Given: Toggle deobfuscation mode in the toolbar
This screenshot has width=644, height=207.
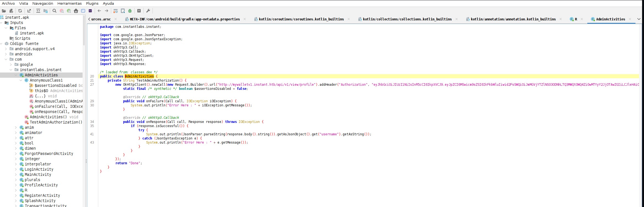Looking at the screenshot, I should [116, 11].
